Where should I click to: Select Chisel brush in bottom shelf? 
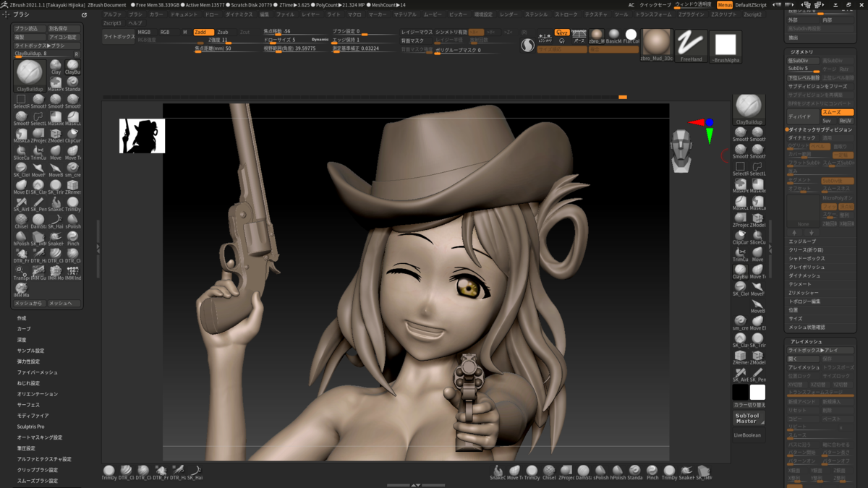pos(548,473)
